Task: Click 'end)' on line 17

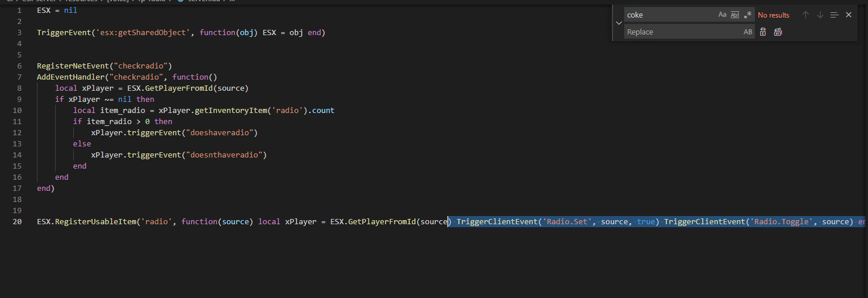Action: [46, 188]
